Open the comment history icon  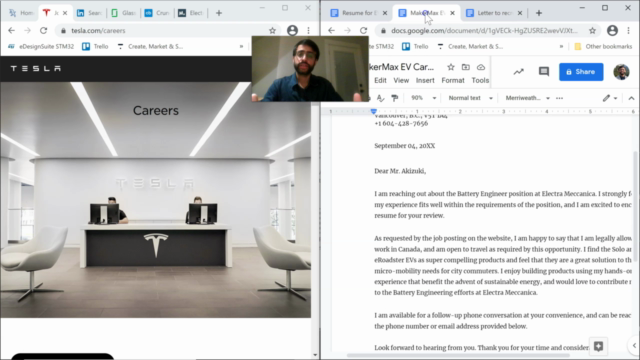click(544, 72)
